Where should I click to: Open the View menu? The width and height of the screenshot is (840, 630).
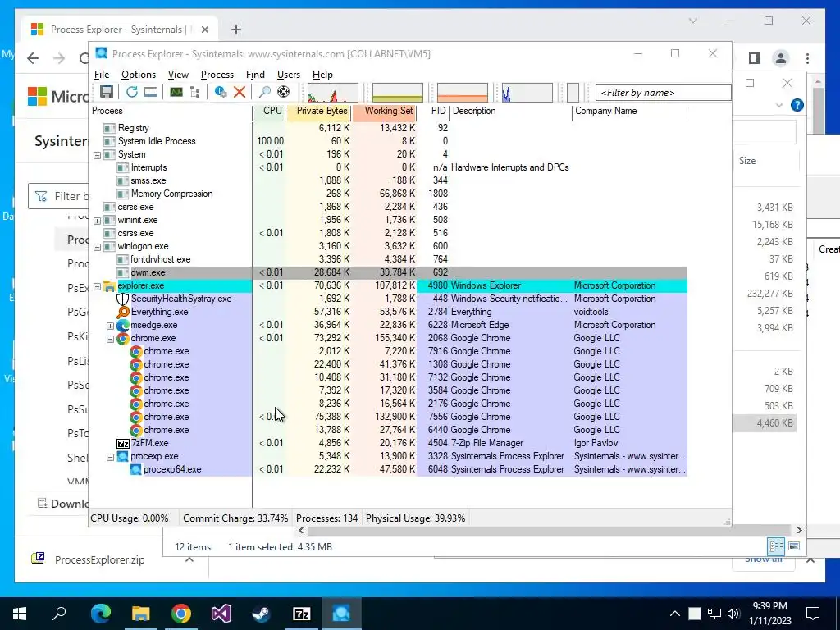click(178, 75)
